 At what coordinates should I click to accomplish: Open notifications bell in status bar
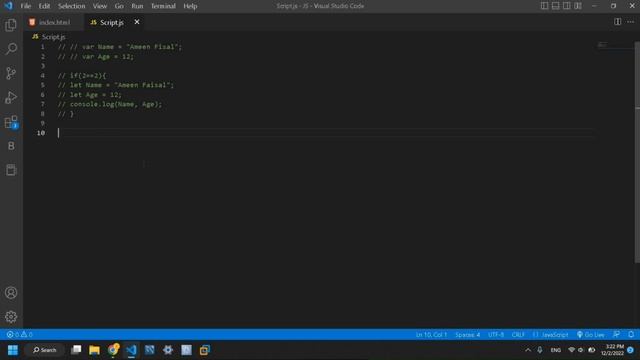tap(631, 335)
